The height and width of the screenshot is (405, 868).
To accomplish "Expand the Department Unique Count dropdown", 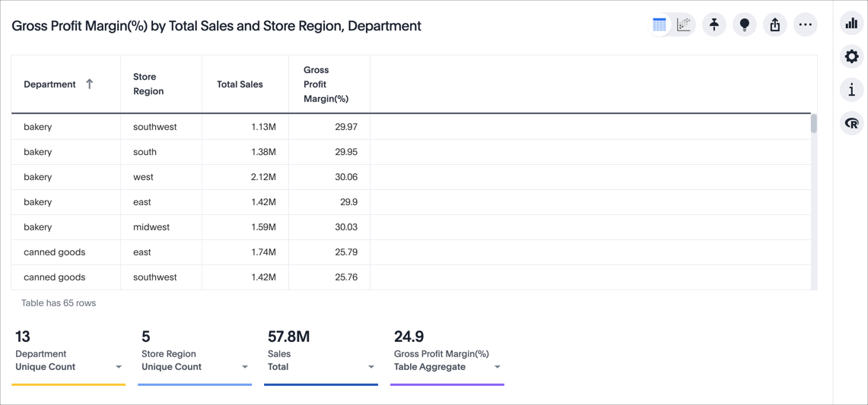I will pyautogui.click(x=119, y=367).
